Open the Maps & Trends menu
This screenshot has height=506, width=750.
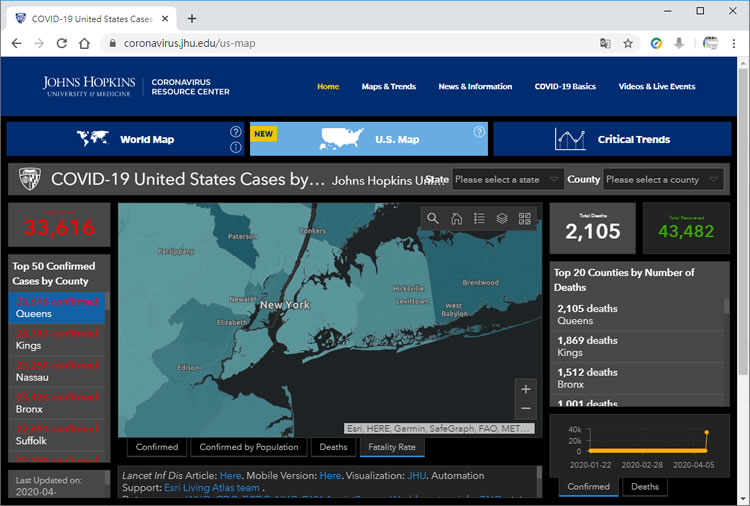coord(389,87)
